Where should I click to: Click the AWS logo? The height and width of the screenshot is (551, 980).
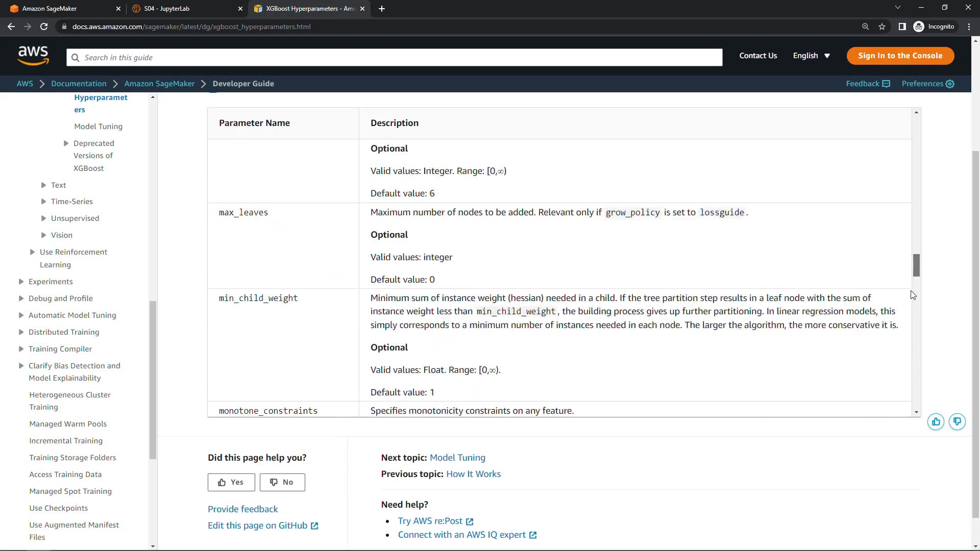33,56
